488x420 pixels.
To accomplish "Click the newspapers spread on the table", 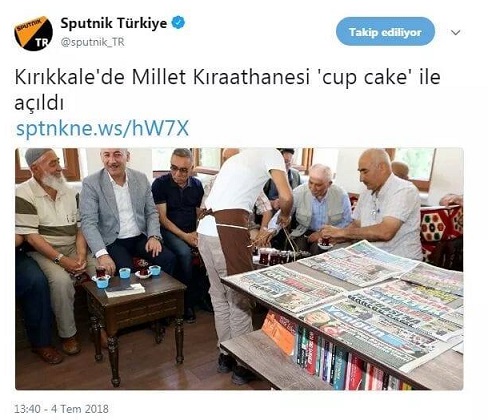I will pyautogui.click(x=350, y=300).
